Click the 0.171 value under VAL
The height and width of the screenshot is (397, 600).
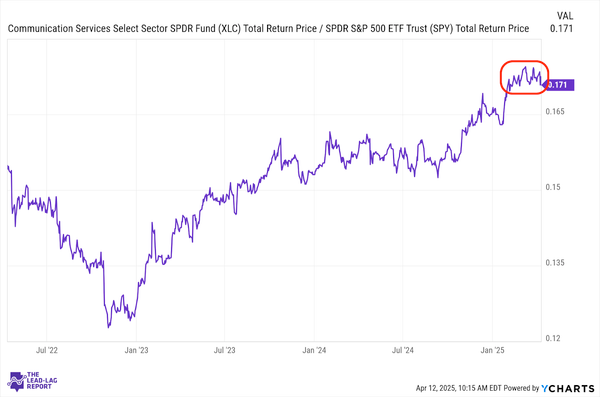[561, 29]
